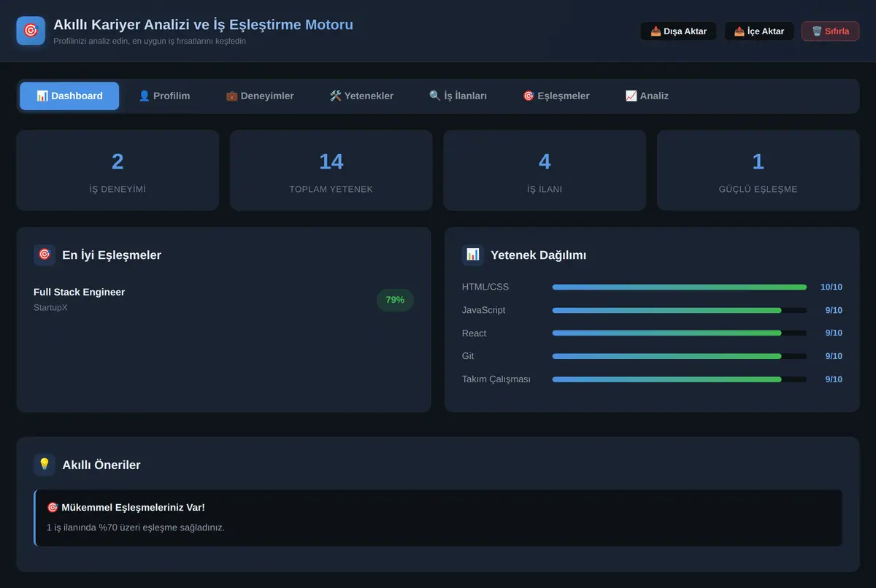Click the red Sıfırla reset button
The image size is (876, 588).
831,31
